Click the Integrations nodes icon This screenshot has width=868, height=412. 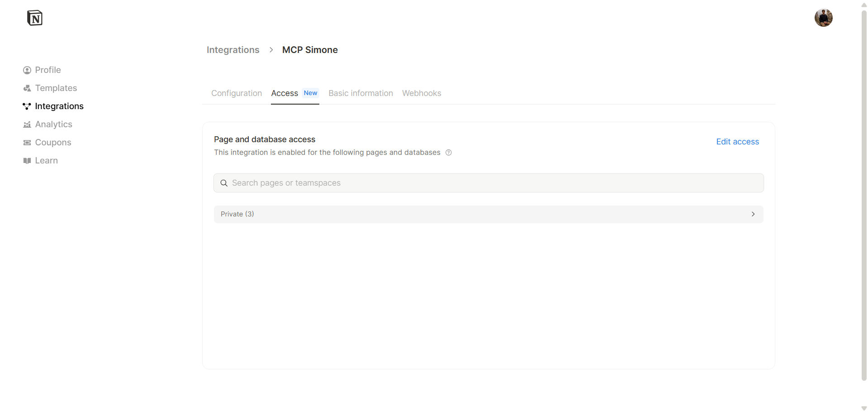point(27,106)
